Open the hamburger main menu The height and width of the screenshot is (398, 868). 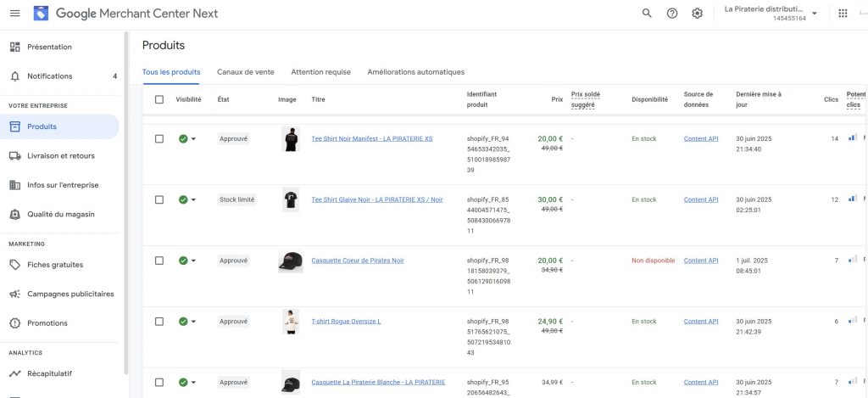pos(15,14)
